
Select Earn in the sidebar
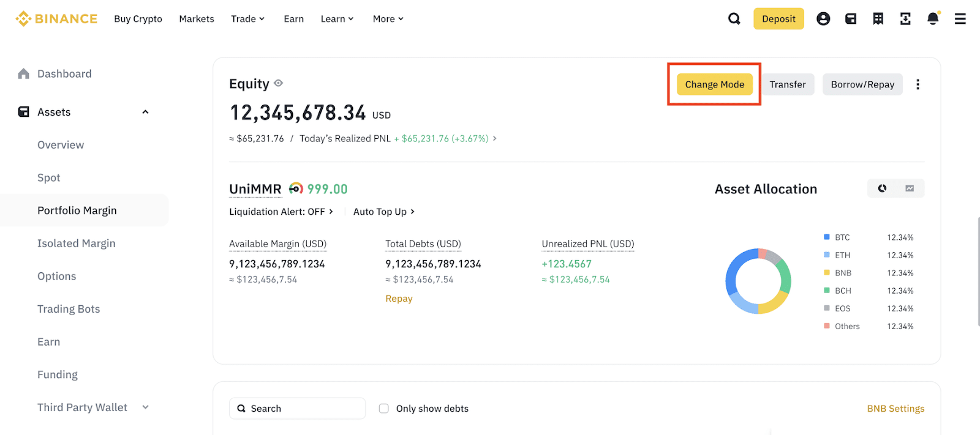(49, 342)
